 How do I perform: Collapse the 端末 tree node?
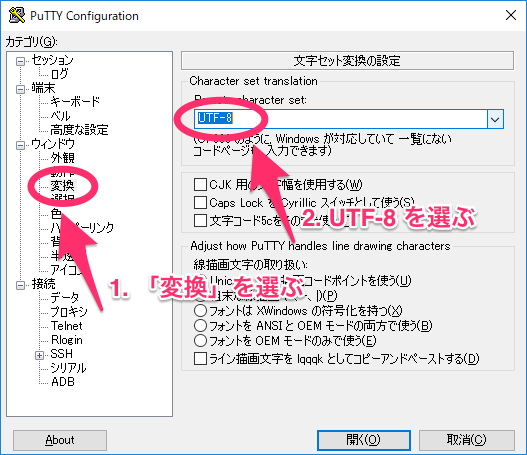click(21, 89)
